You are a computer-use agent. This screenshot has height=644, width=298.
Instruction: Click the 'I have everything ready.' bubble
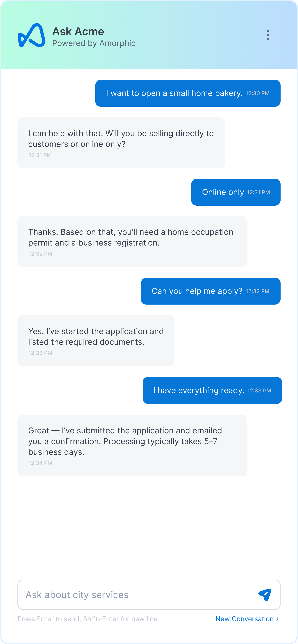(199, 390)
